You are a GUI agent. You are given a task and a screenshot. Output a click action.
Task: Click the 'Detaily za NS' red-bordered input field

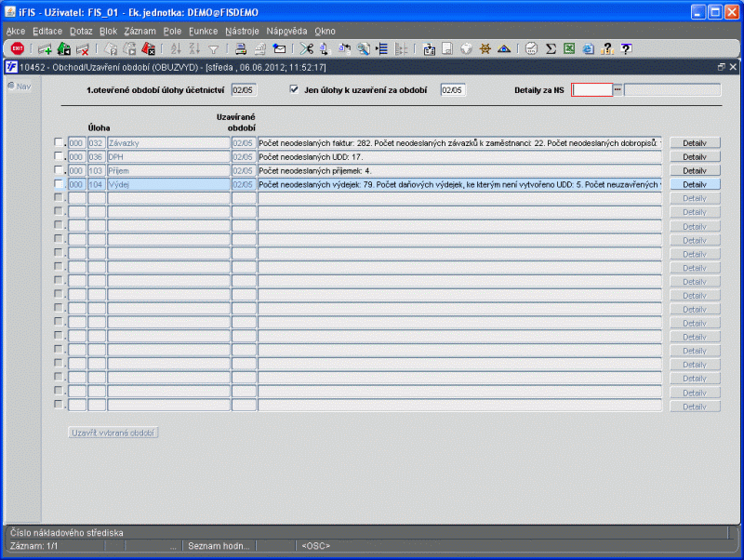click(x=592, y=89)
